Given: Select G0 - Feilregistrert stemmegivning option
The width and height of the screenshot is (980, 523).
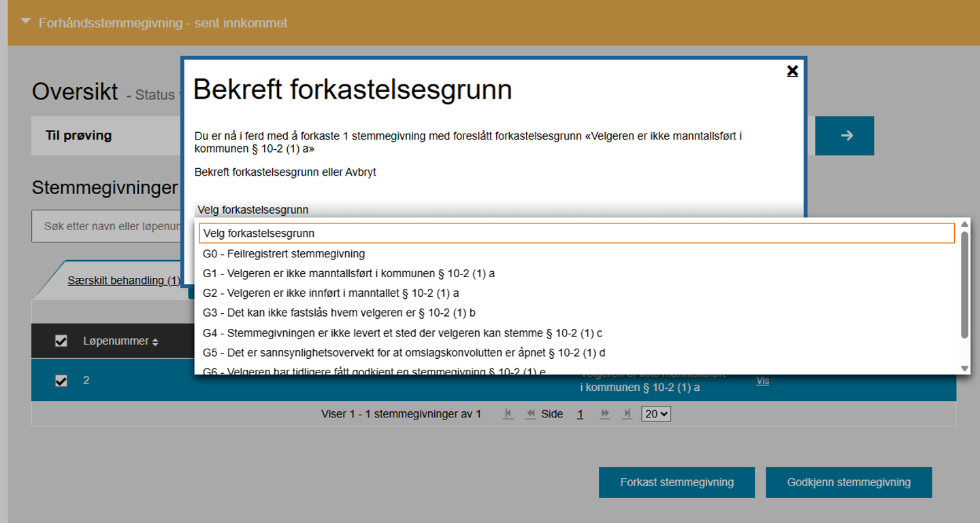Looking at the screenshot, I should [x=284, y=254].
